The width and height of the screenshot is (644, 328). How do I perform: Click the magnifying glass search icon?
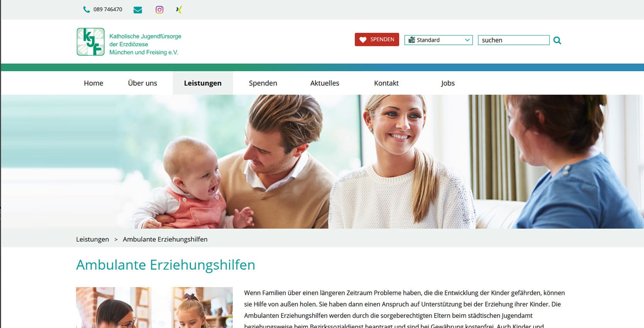557,40
